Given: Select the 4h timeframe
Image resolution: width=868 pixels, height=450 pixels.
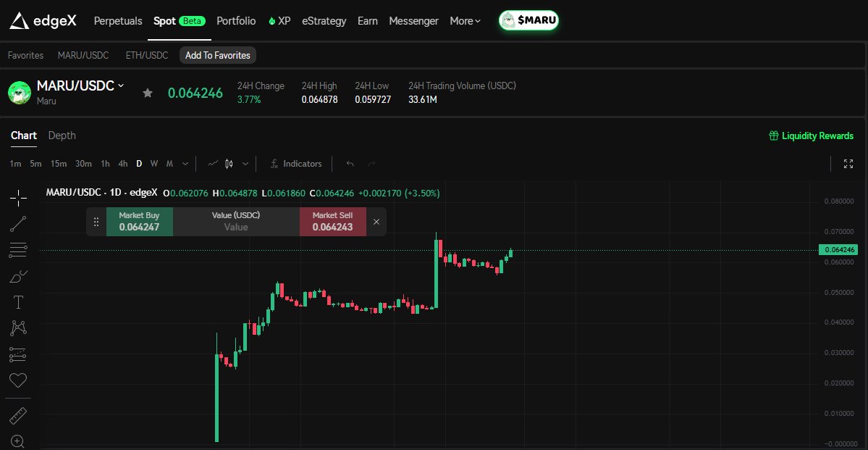Looking at the screenshot, I should (123, 164).
